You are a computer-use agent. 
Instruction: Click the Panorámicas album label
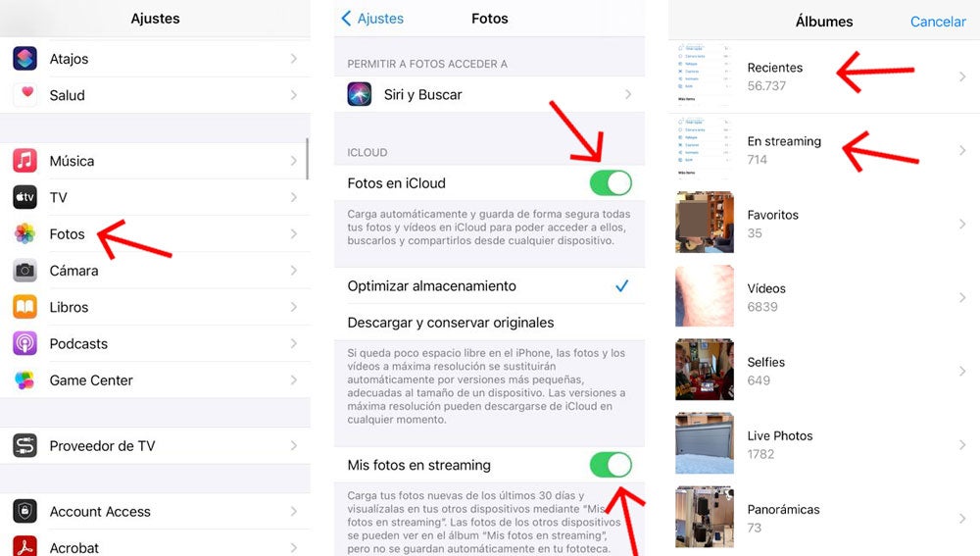click(x=783, y=509)
